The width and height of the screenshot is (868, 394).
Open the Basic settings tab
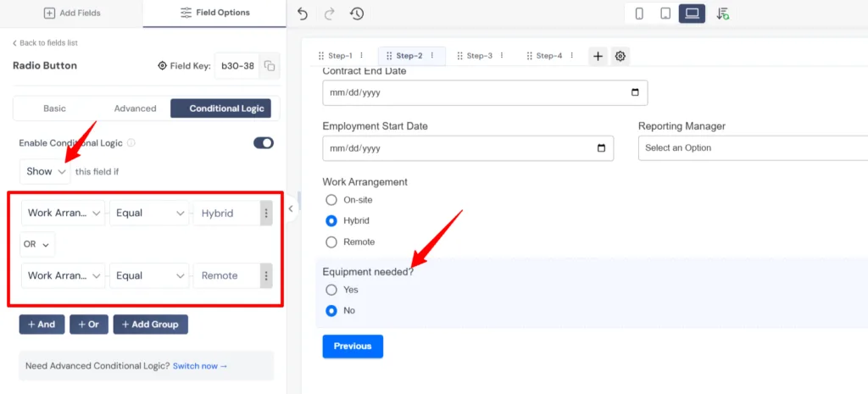point(54,108)
